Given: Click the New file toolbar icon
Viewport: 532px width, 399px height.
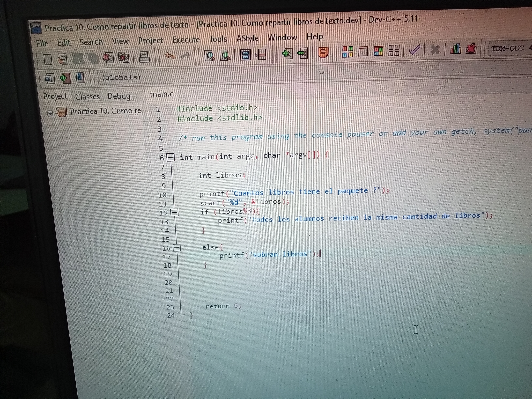Looking at the screenshot, I should (48, 59).
